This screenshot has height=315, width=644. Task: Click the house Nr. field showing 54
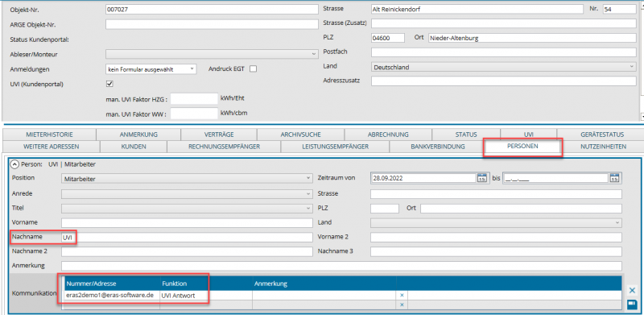619,9
